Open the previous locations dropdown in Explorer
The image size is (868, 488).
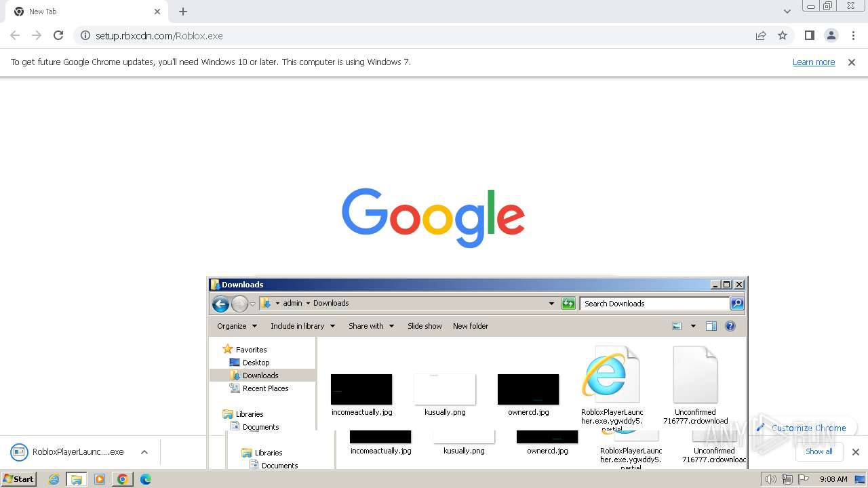pos(551,304)
